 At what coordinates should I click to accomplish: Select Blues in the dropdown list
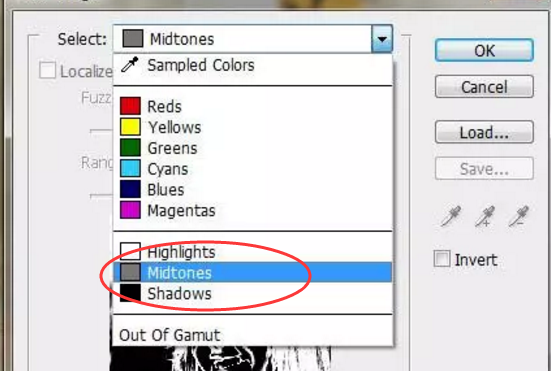pos(253,190)
